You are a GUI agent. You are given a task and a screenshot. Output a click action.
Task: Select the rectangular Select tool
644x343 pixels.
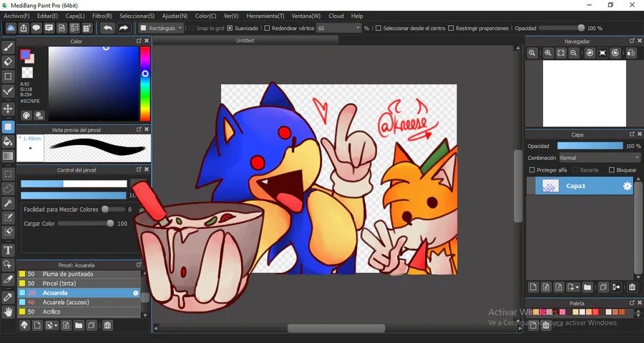8,174
